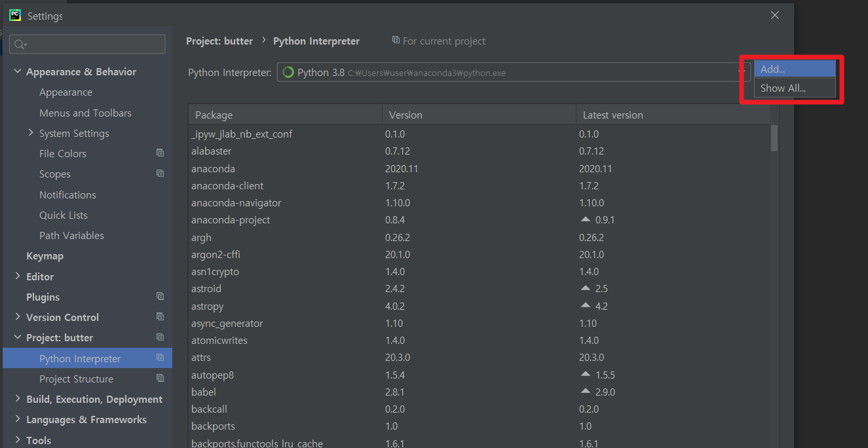
Task: Click the search magnifier icon in settings
Action: point(20,45)
